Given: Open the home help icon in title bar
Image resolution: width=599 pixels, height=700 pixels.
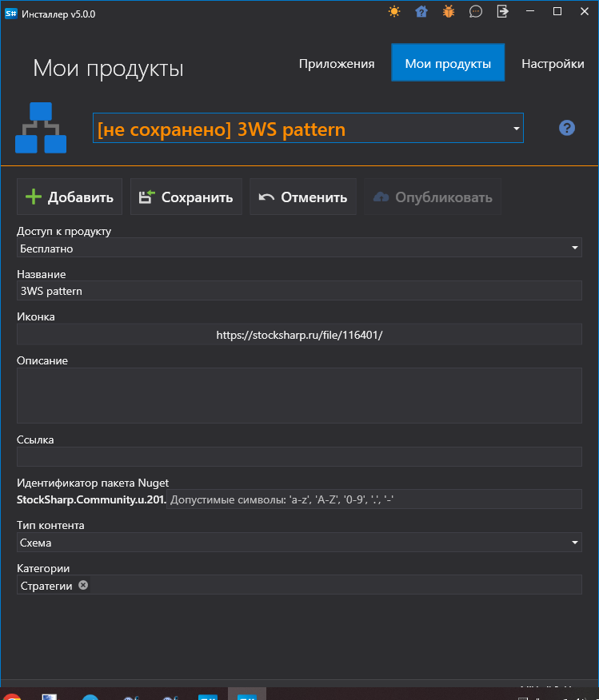Looking at the screenshot, I should coord(421,12).
